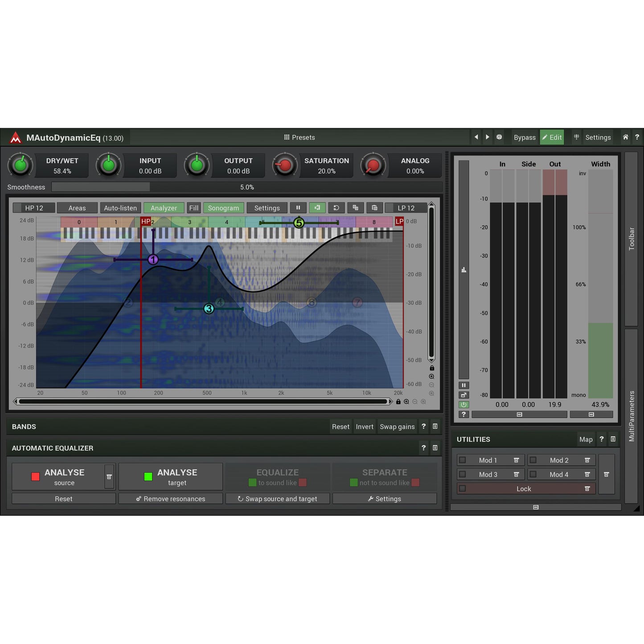This screenshot has height=644, width=644.
Task: Click the Swap gains button
Action: coord(397,427)
